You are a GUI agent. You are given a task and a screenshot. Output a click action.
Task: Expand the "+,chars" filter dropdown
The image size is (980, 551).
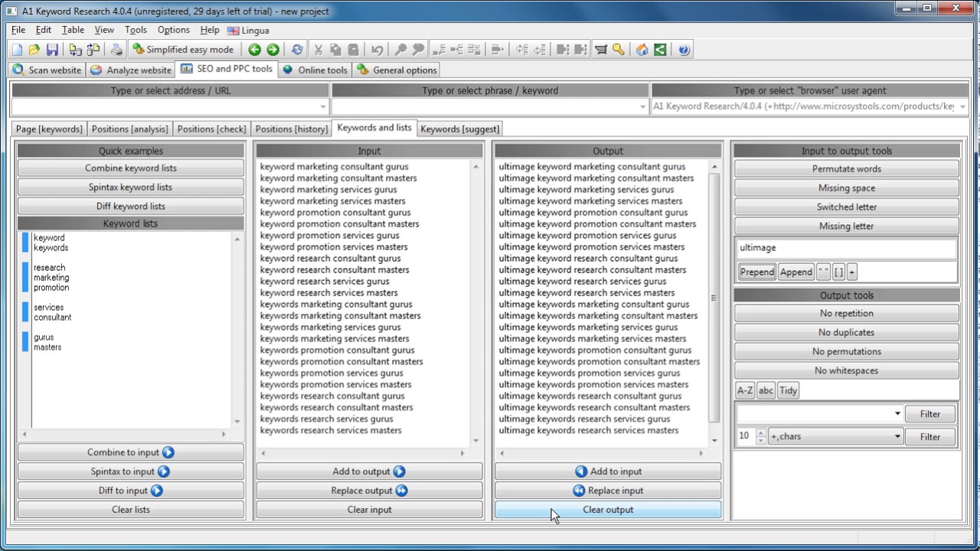point(897,436)
